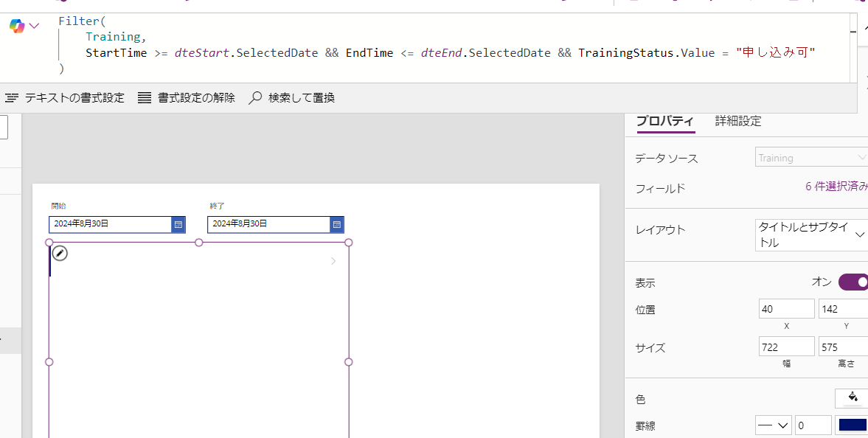Open the データソース Training dropdown
This screenshot has height=438, width=868.
(811, 158)
